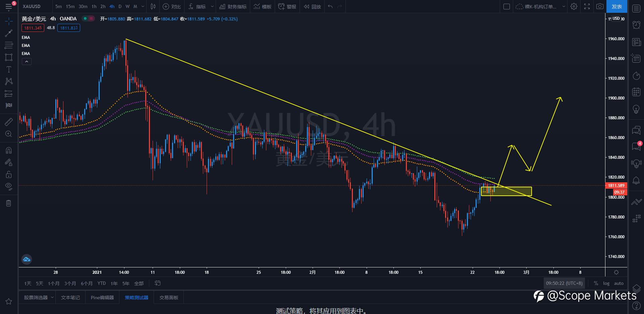
Task: Select the trend line drawing tool
Action: click(x=9, y=33)
